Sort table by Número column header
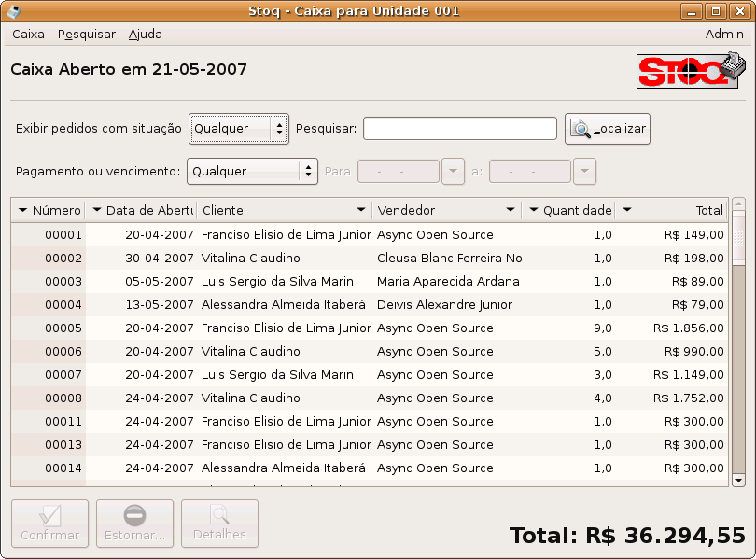The width and height of the screenshot is (756, 559). coord(49,211)
